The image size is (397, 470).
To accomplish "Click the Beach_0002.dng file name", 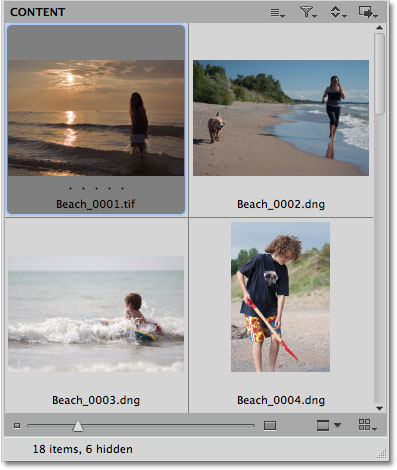I will 281,204.
